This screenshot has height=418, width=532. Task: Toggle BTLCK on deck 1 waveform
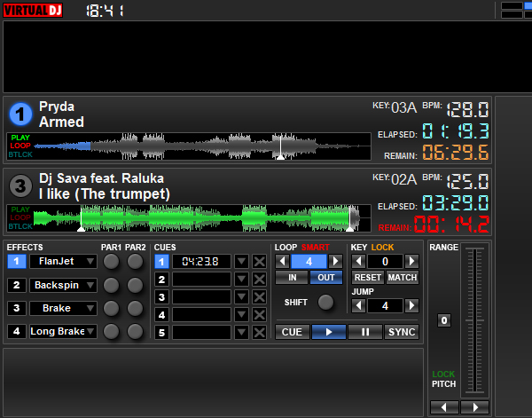pos(20,154)
